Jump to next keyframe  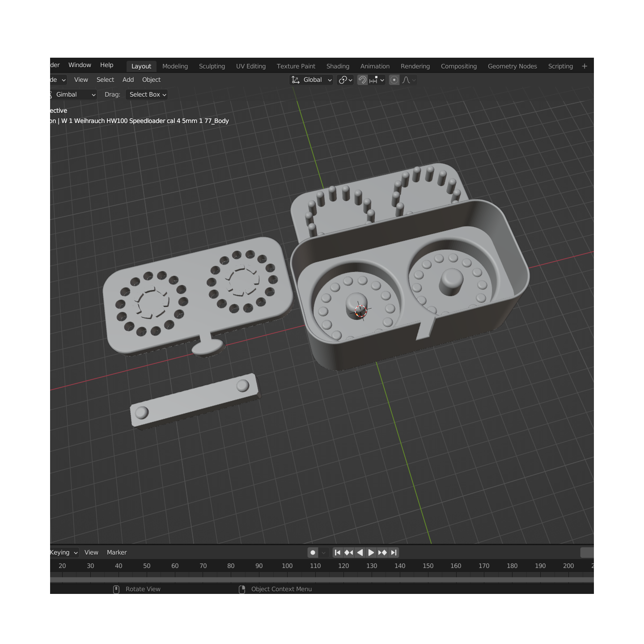pyautogui.click(x=382, y=553)
